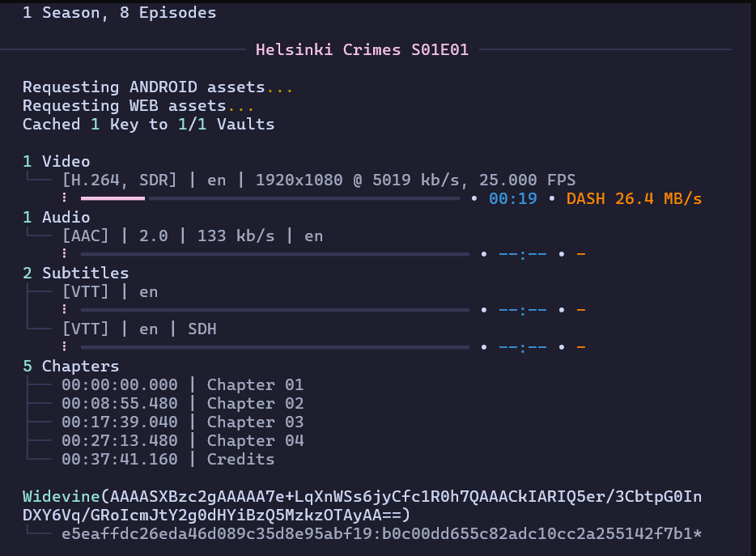Image resolution: width=756 pixels, height=556 pixels.
Task: Select the Chapter 01 timestamp entry
Action: click(182, 384)
